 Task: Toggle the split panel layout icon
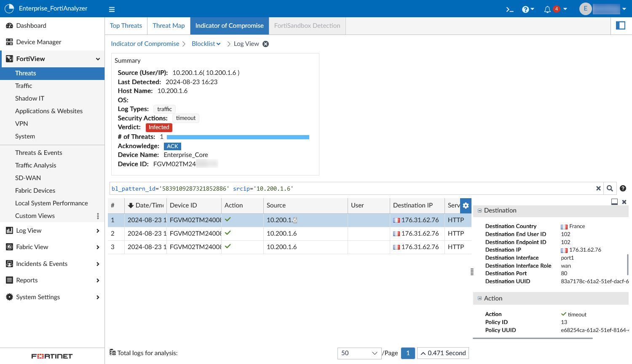point(621,26)
